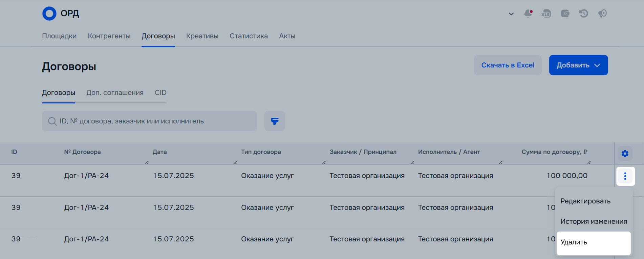Open the wallet icon in header
644x259 pixels.
(565, 14)
